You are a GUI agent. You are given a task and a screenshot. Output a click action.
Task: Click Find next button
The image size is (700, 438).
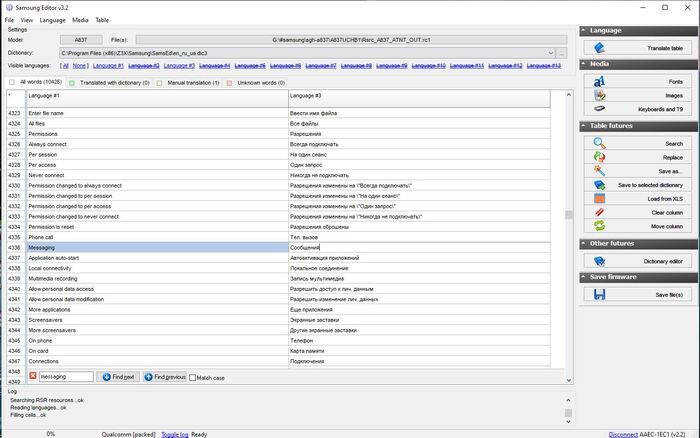coord(118,377)
